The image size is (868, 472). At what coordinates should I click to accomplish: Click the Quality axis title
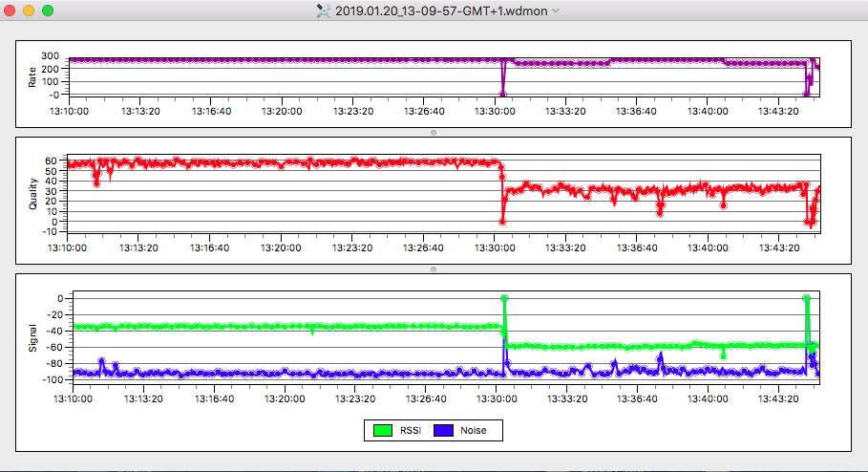tap(32, 194)
